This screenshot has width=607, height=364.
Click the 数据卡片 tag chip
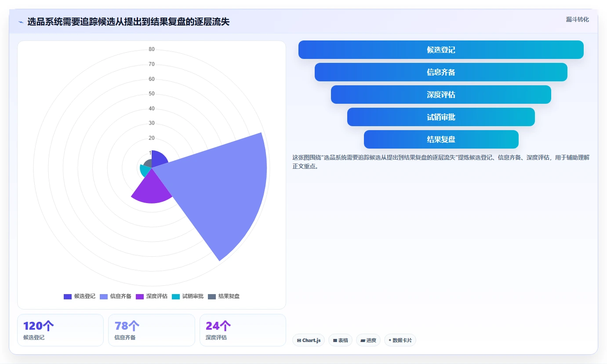coord(400,340)
